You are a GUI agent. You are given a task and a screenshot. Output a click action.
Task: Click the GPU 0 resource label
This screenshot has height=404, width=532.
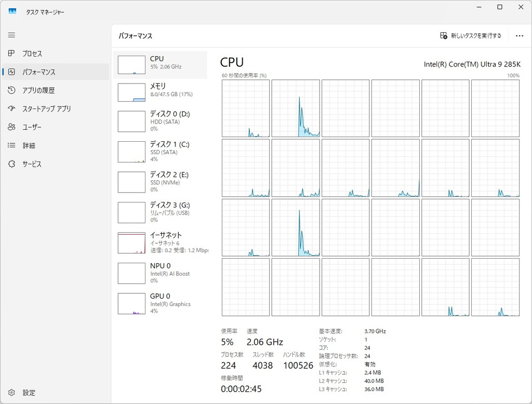click(160, 296)
